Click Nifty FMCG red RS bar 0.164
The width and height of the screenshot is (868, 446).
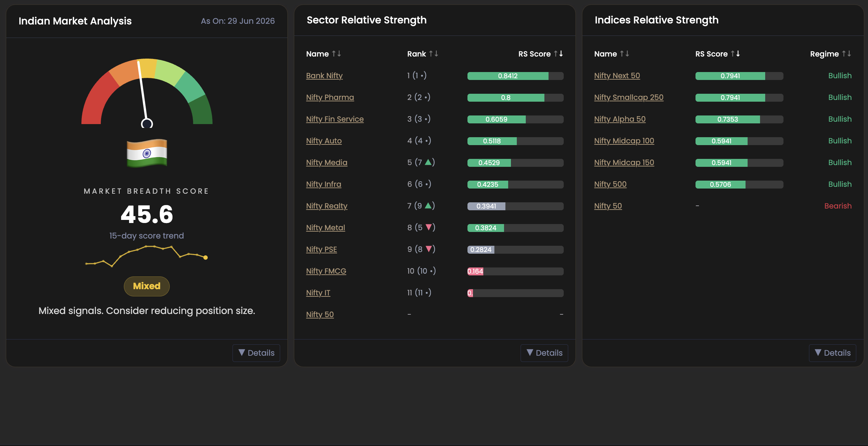click(475, 271)
